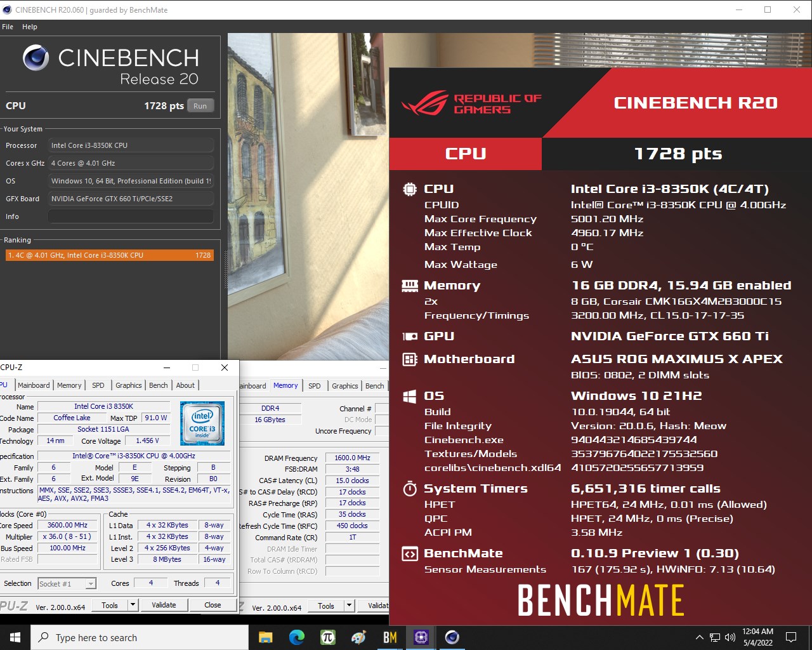Click the 1728 pts score in BenchMate panel
This screenshot has height=650, width=812.
pyautogui.click(x=678, y=154)
